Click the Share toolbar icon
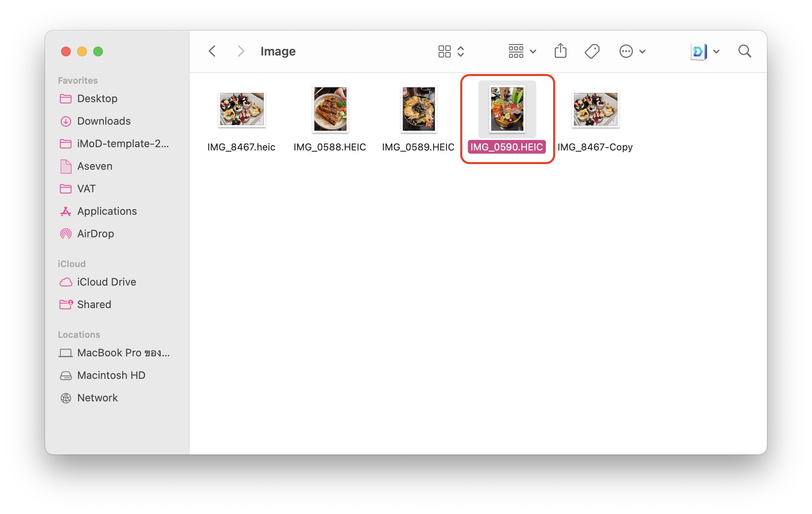Screen dimensions: 812x514 (560, 51)
